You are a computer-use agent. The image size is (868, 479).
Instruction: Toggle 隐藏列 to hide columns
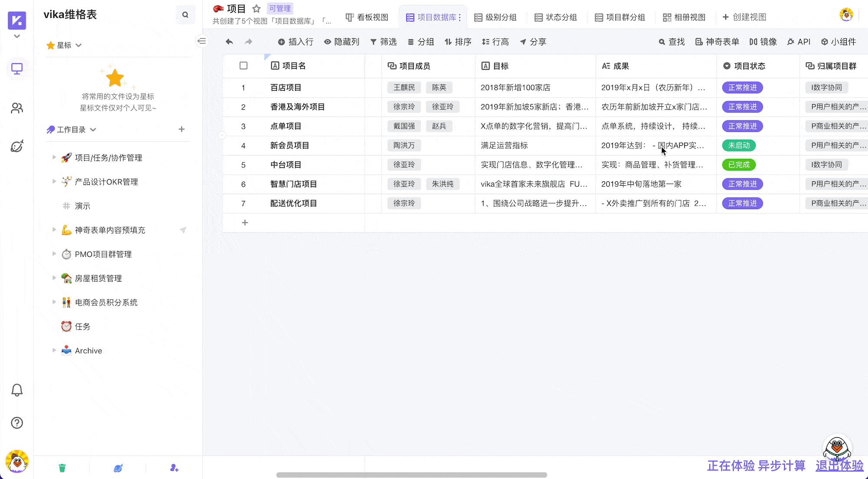tap(342, 42)
